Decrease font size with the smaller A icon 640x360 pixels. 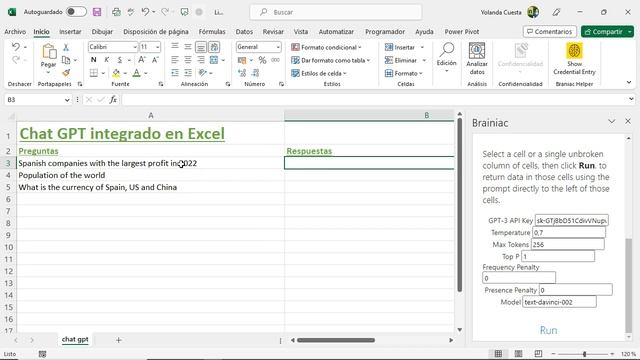(155, 60)
